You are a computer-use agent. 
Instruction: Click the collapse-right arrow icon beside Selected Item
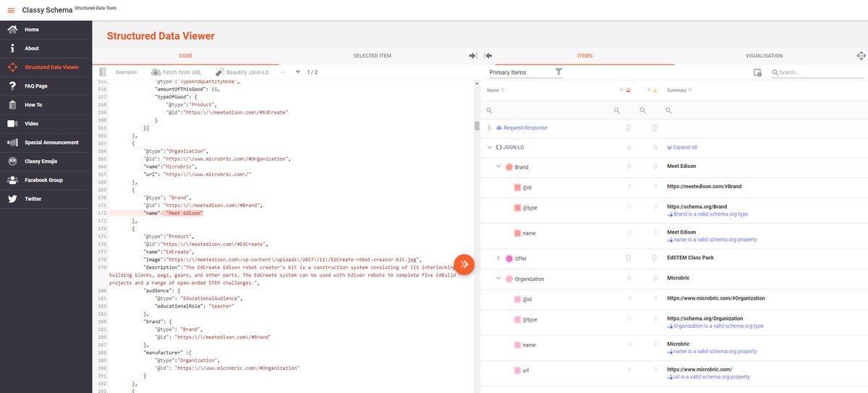click(x=473, y=56)
